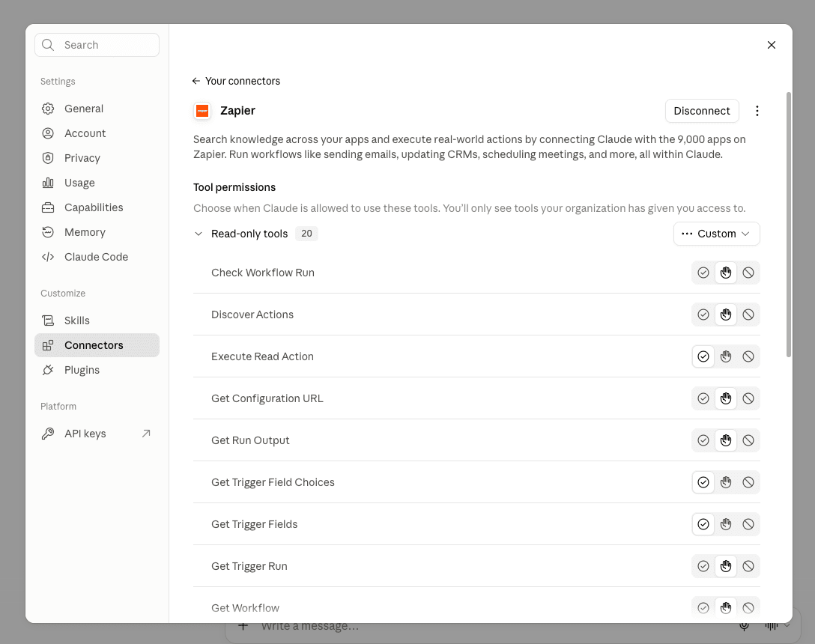Viewport: 815px width, 644px height.
Task: Block the Get Trigger Run tool
Action: tap(748, 567)
